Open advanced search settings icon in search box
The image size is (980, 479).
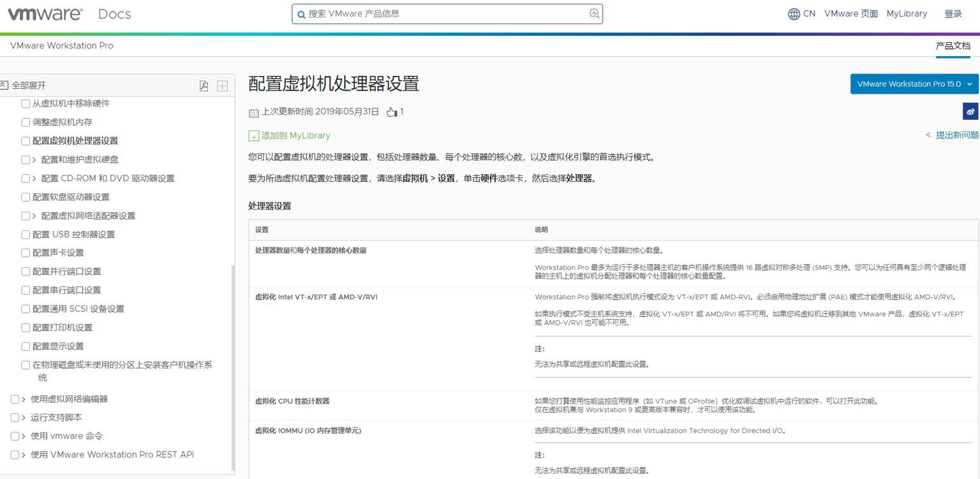click(x=594, y=13)
